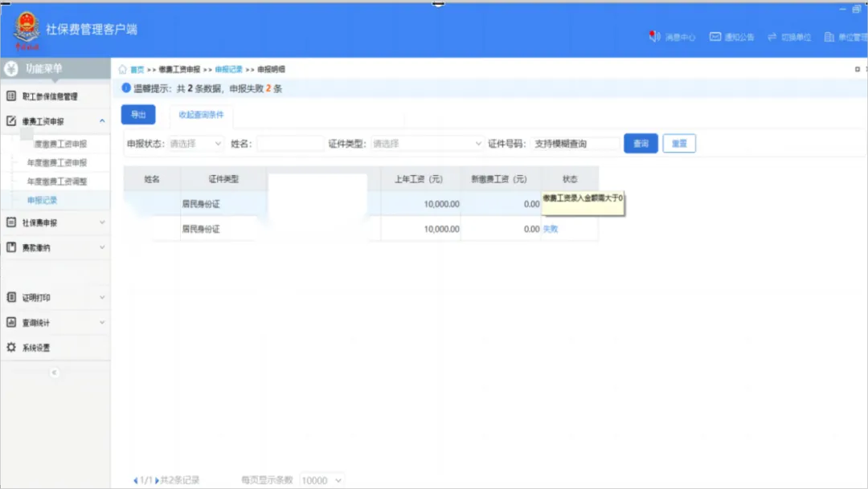Focus the 姓名 input field
The height and width of the screenshot is (489, 868).
pyautogui.click(x=290, y=143)
